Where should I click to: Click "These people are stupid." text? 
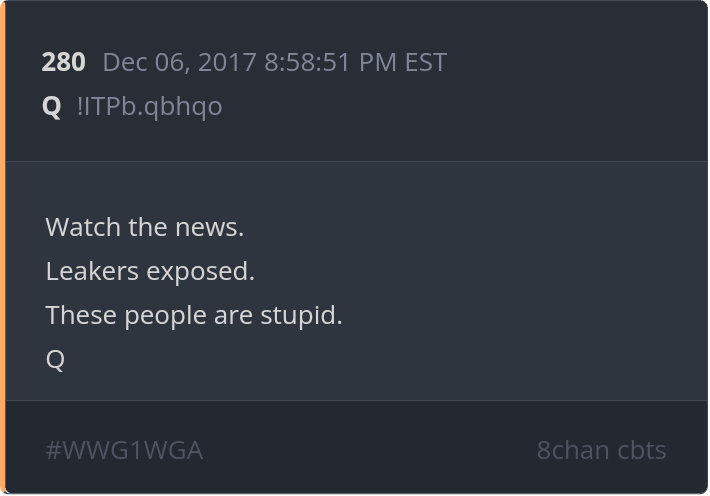point(194,315)
